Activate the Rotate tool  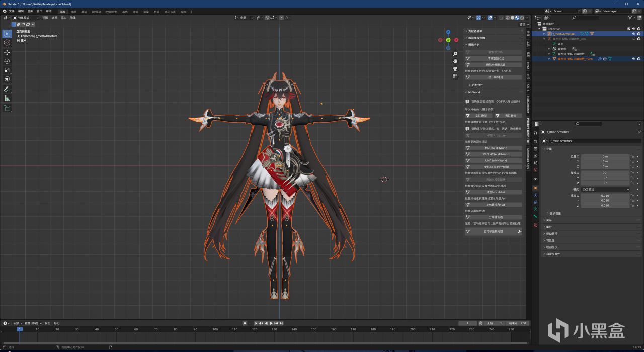(7, 61)
